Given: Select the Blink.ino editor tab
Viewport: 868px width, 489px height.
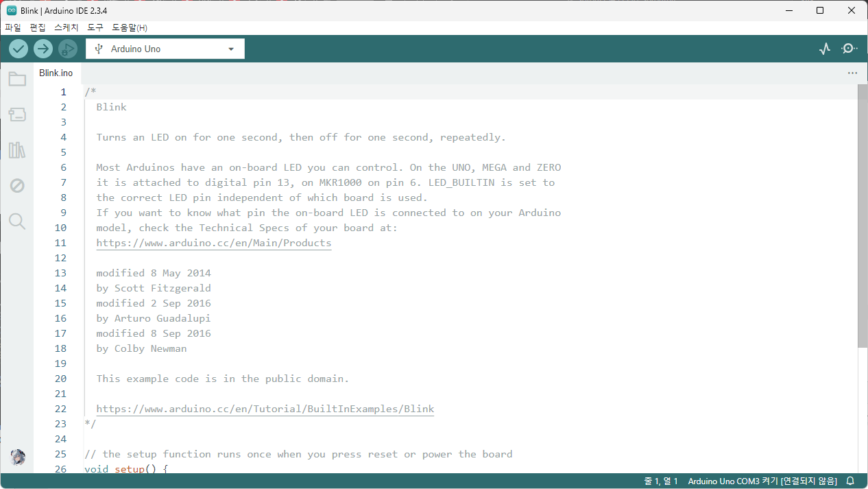Looking at the screenshot, I should (x=56, y=73).
